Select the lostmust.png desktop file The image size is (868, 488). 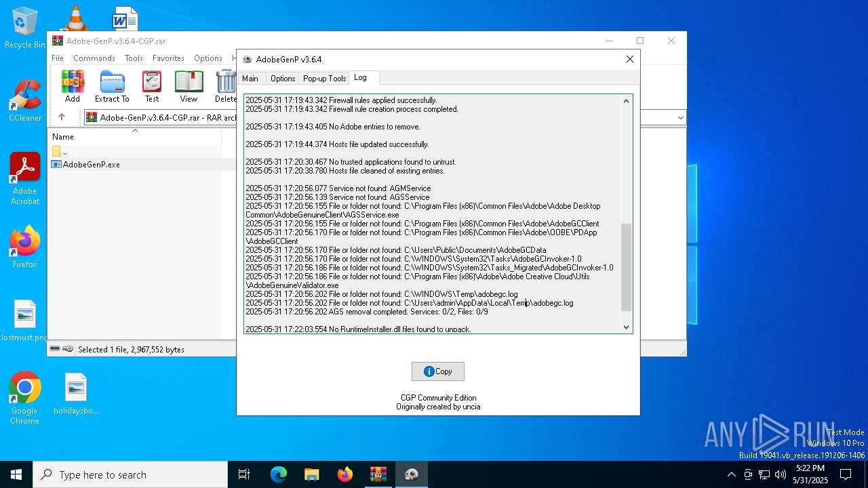pos(25,321)
